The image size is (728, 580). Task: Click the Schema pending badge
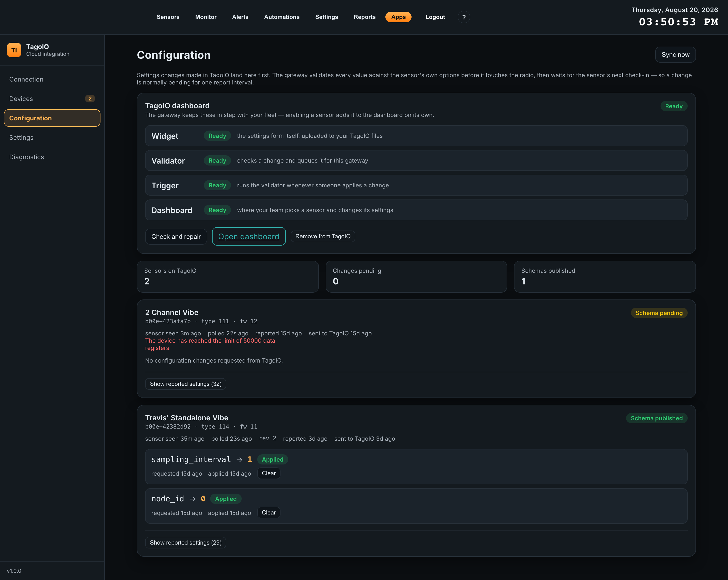click(659, 313)
